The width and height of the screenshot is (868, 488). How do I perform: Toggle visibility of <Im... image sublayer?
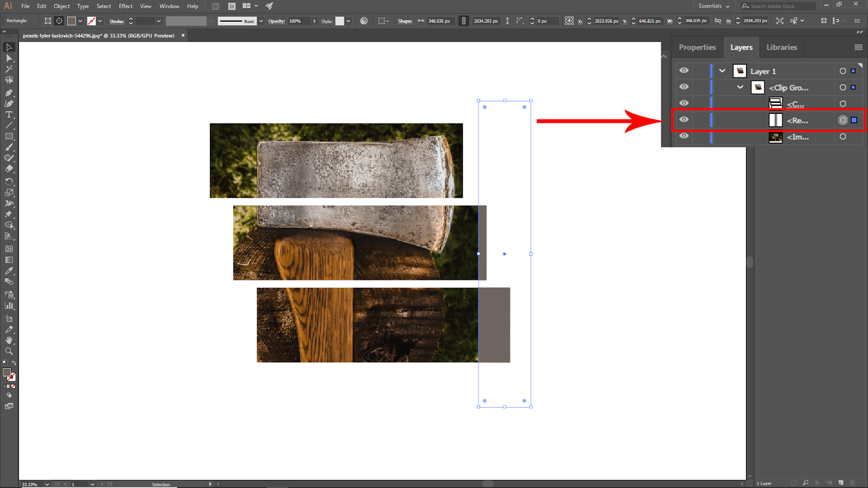coord(684,136)
